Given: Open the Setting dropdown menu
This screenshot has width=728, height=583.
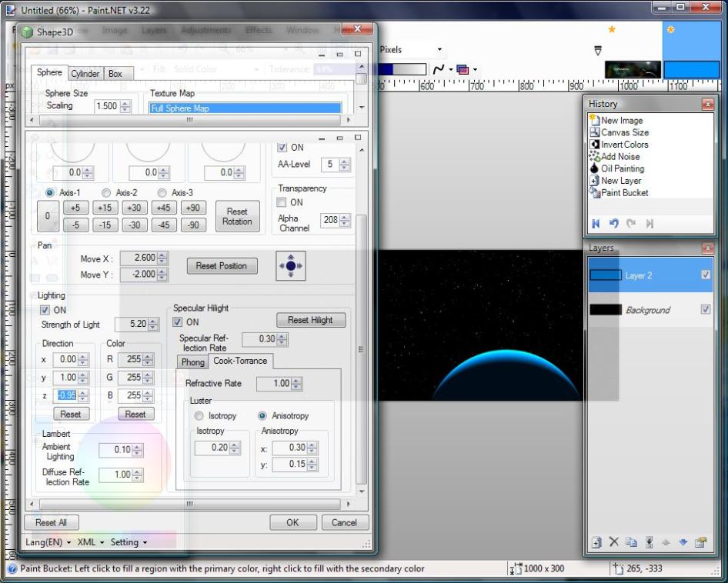Looking at the screenshot, I should point(128,542).
